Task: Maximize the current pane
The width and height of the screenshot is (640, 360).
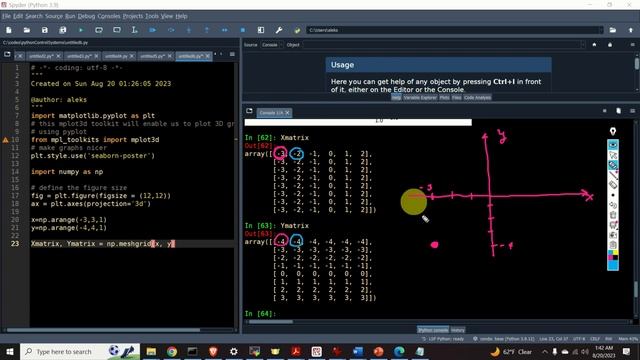Action: 261,30
